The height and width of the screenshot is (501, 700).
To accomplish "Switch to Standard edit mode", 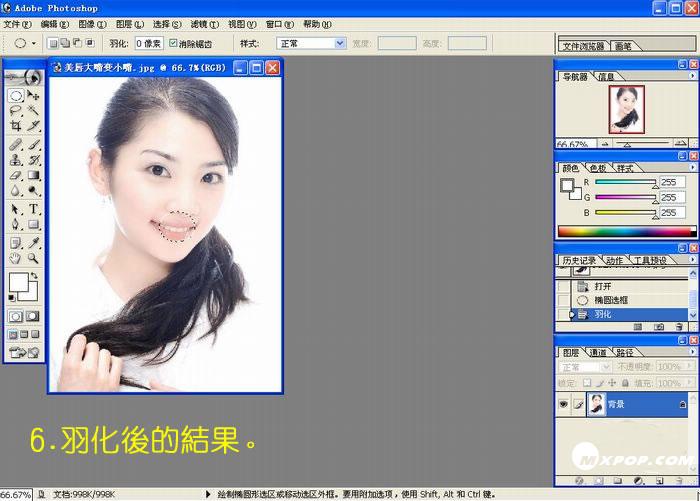I will point(16,317).
